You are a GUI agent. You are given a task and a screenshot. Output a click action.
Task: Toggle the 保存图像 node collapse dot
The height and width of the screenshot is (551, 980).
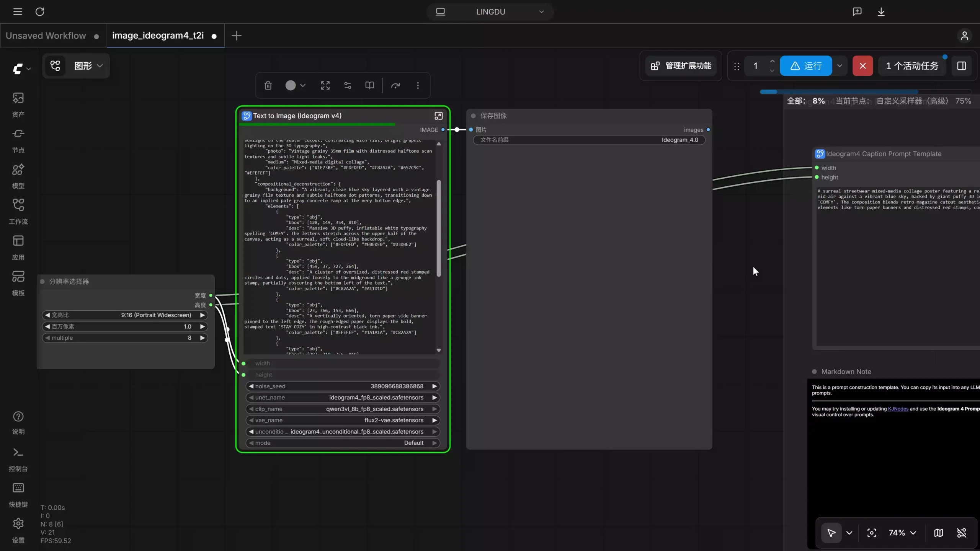pyautogui.click(x=473, y=116)
